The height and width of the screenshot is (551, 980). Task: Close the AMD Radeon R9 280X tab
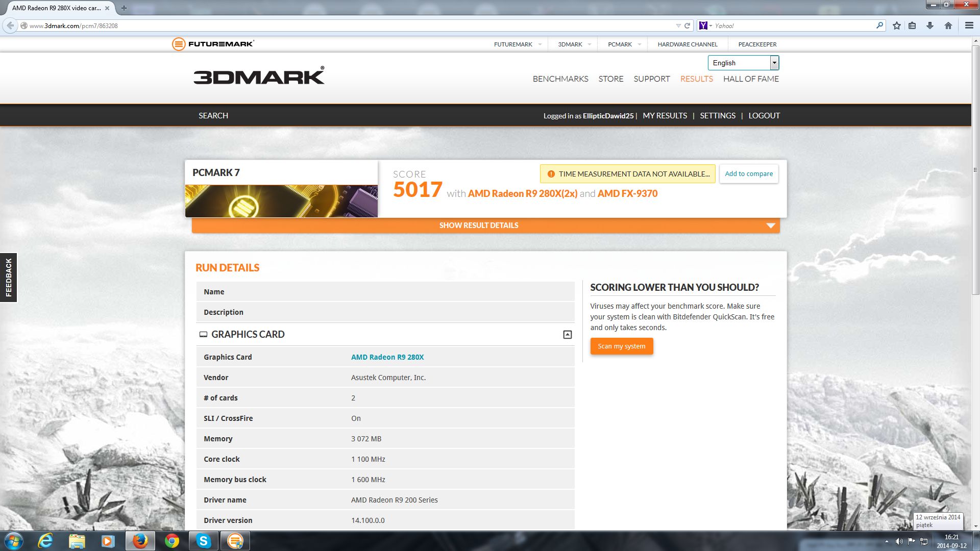pyautogui.click(x=107, y=8)
